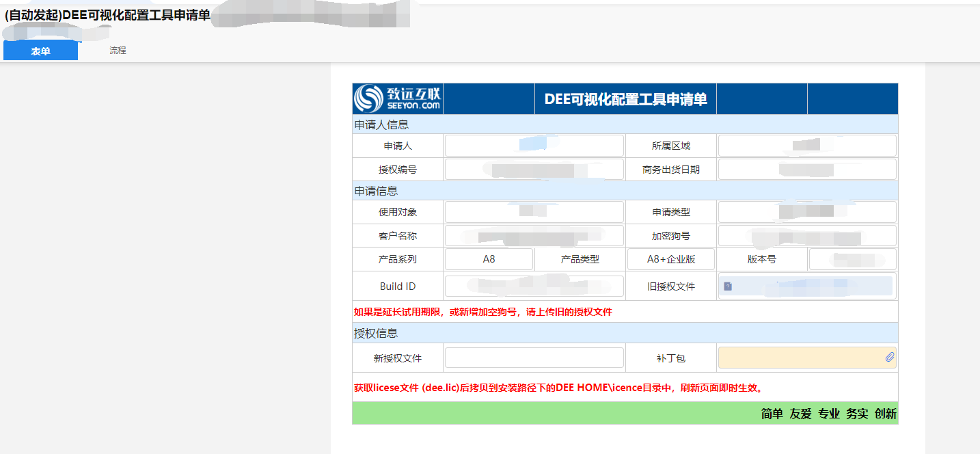Viewport: 980px width, 454px height.
Task: Click the red note about 延长试用期限
Action: point(482,312)
